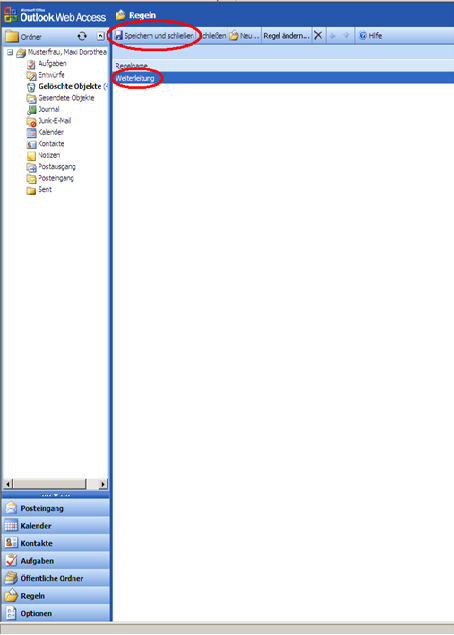454x635 pixels.
Task: Open Optionen in the navigation bar
Action: [55, 613]
